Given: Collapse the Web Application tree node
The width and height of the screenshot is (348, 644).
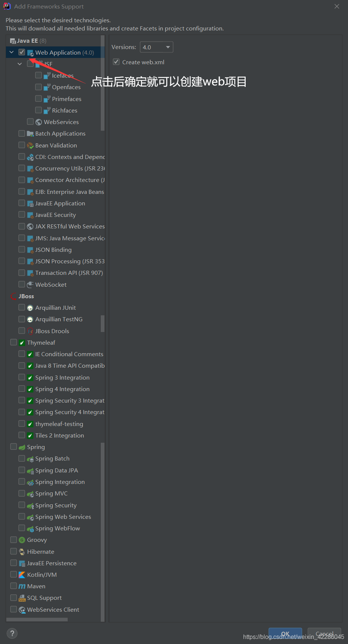Looking at the screenshot, I should (x=12, y=52).
